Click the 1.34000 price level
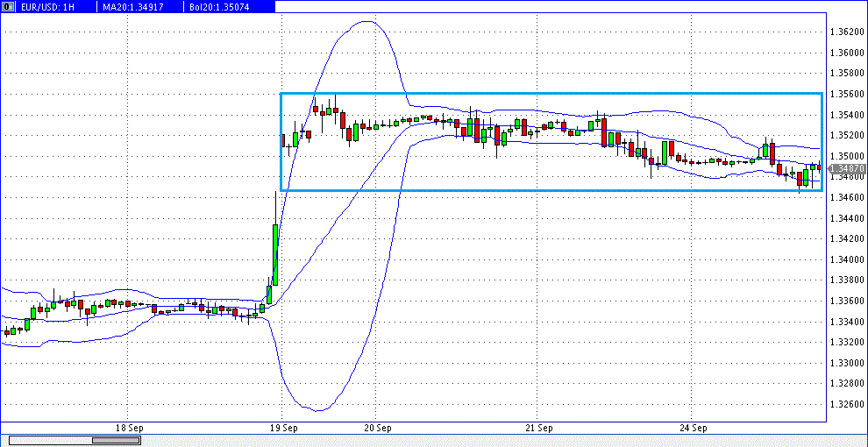 click(x=847, y=259)
